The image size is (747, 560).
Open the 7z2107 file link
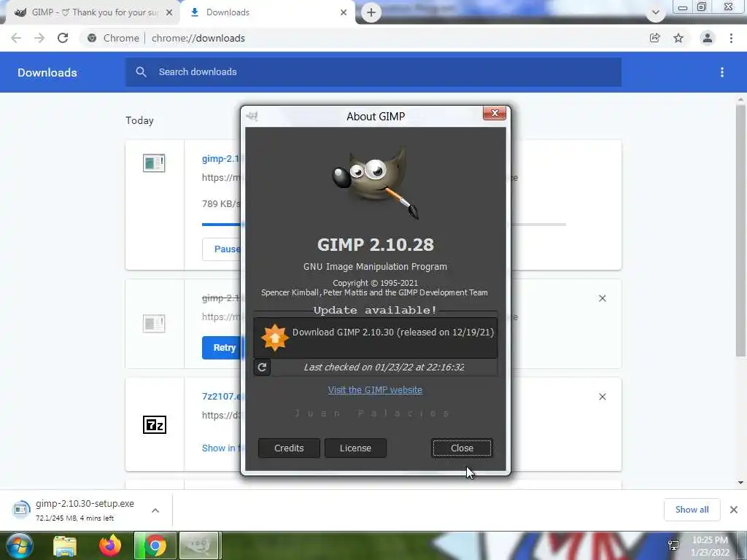pos(222,396)
